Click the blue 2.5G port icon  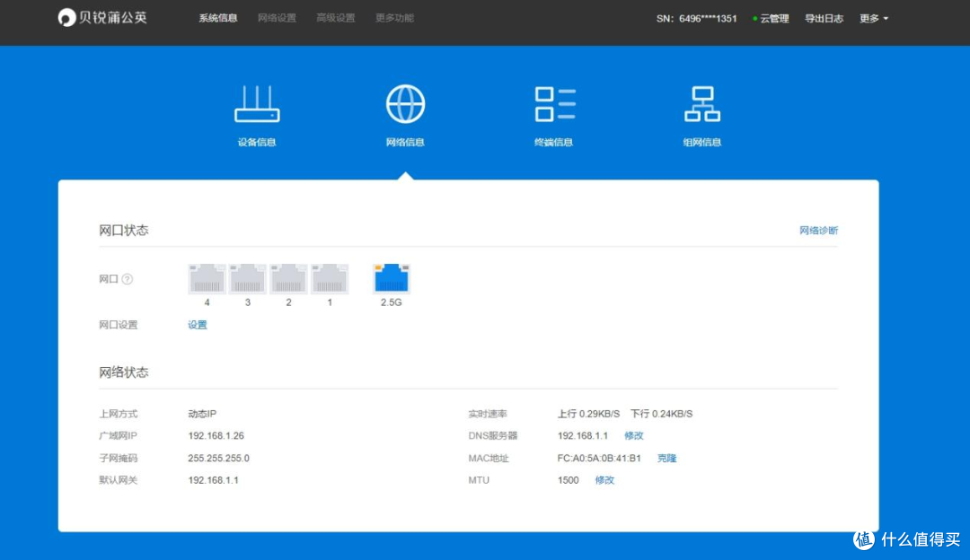pyautogui.click(x=391, y=278)
